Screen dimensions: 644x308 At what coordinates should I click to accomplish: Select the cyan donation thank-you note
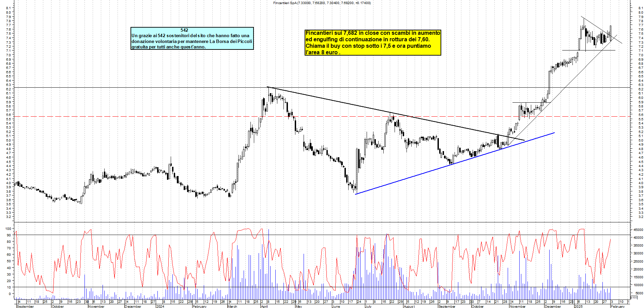[x=192, y=39]
